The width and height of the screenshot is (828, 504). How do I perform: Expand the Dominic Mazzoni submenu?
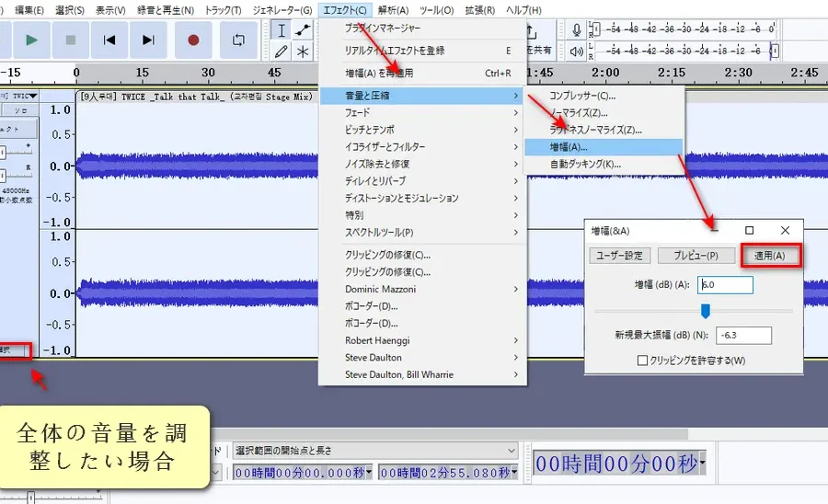coord(422,289)
